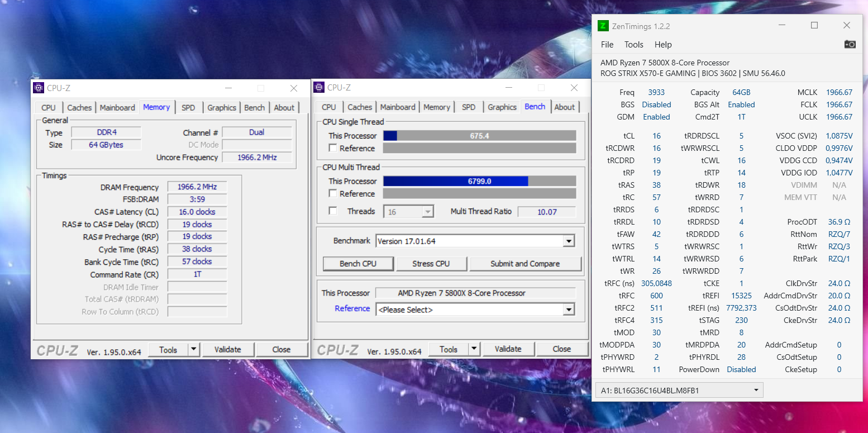The image size is (868, 433).
Task: Maximize the ZenTimings window
Action: 814,25
